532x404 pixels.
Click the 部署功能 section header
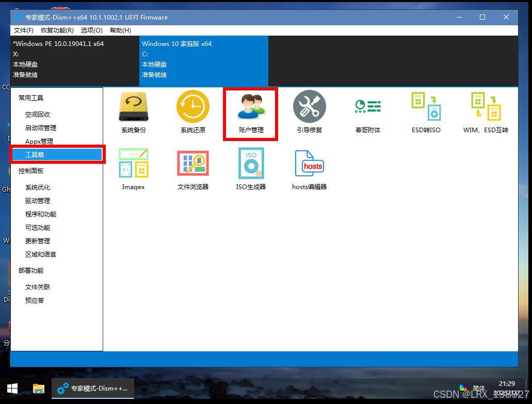click(x=31, y=271)
